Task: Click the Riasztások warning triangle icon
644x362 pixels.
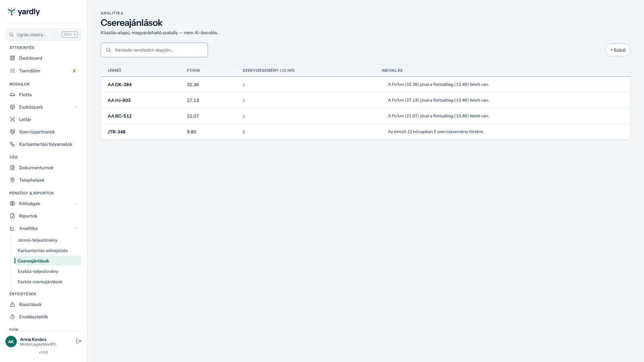Action: (x=12, y=304)
